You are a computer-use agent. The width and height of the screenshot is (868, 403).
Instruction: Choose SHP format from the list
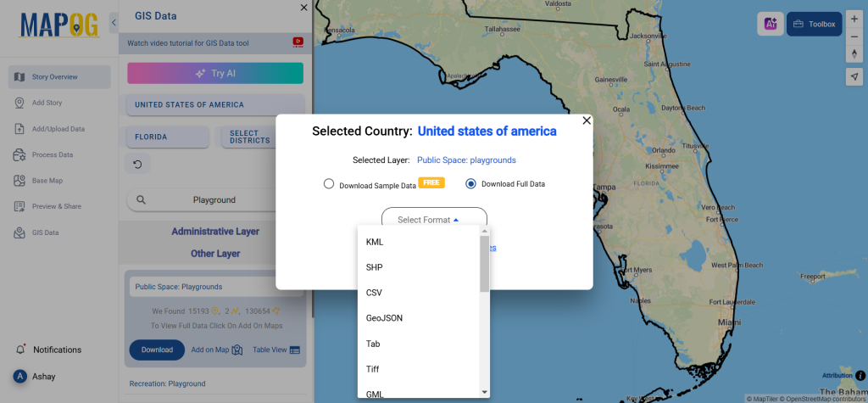click(419, 267)
